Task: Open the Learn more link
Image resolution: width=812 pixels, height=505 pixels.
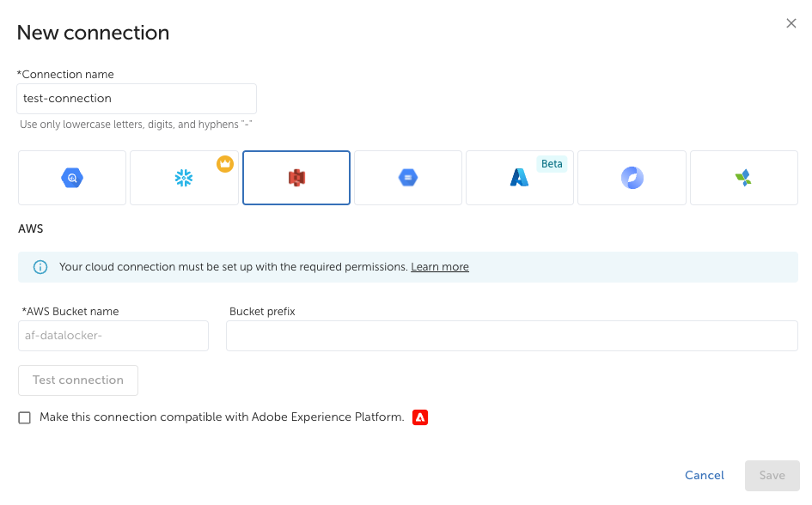Action: 440,267
